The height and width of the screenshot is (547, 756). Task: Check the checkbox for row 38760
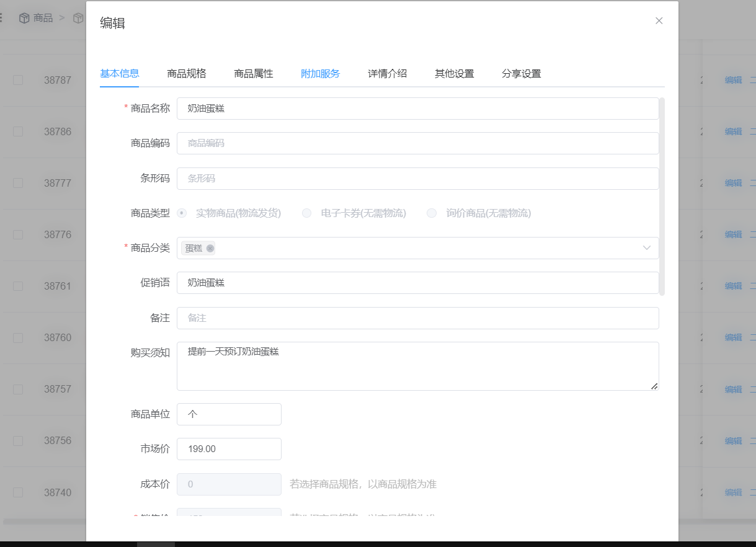tap(18, 337)
